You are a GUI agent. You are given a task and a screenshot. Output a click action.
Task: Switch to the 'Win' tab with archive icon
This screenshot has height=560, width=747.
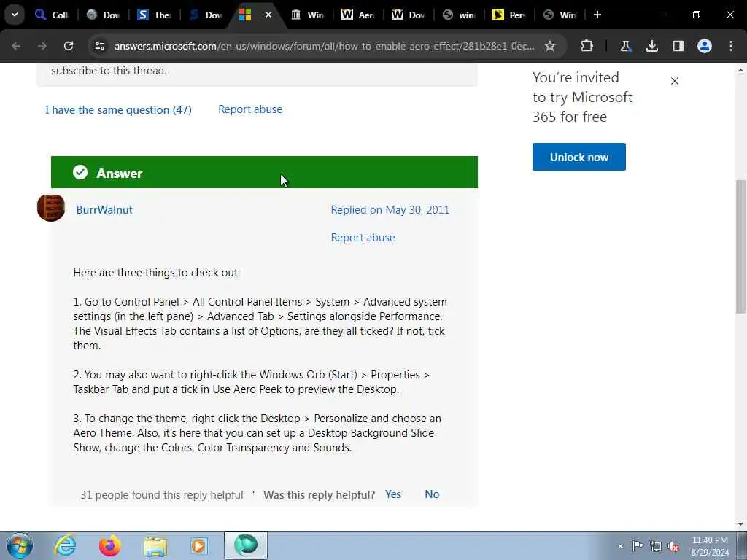point(307,15)
